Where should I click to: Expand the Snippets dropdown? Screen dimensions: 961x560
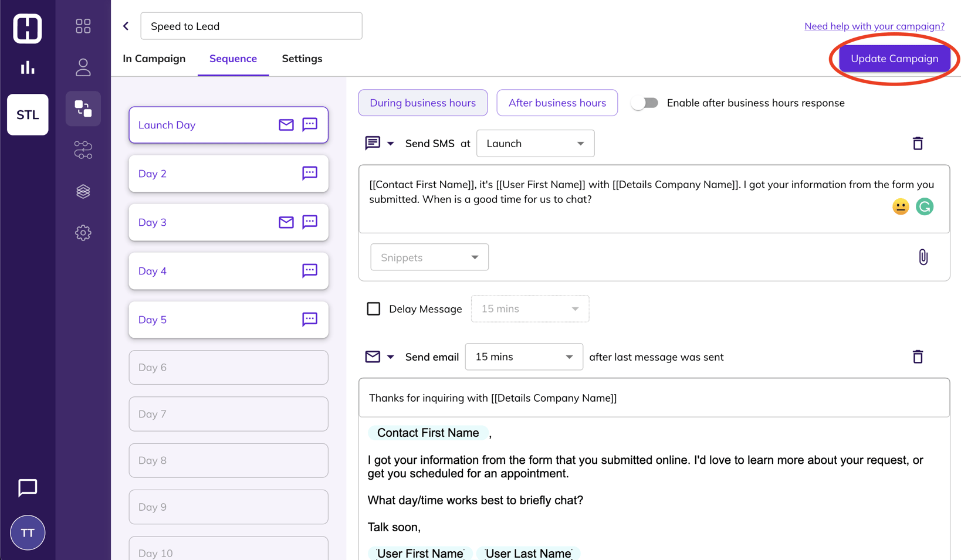(x=429, y=257)
